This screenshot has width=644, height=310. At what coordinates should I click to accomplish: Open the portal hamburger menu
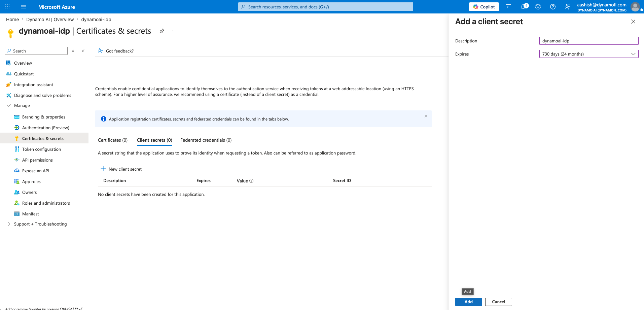(24, 7)
